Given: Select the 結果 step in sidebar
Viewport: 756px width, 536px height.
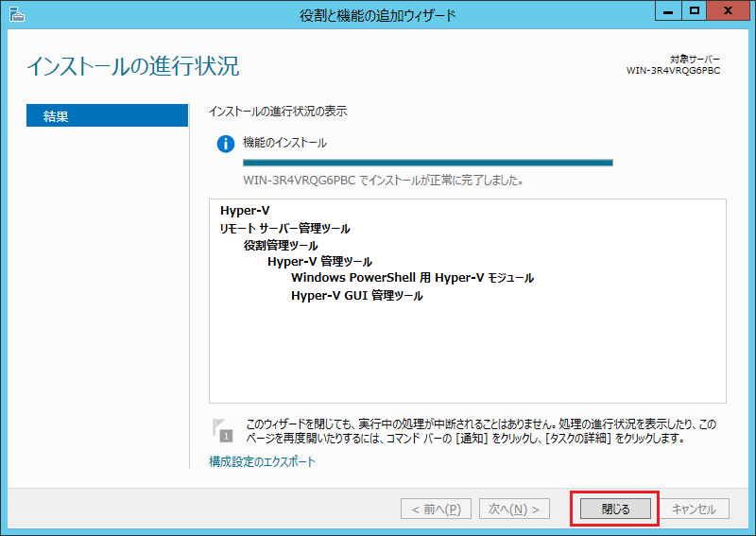Looking at the screenshot, I should (x=107, y=115).
